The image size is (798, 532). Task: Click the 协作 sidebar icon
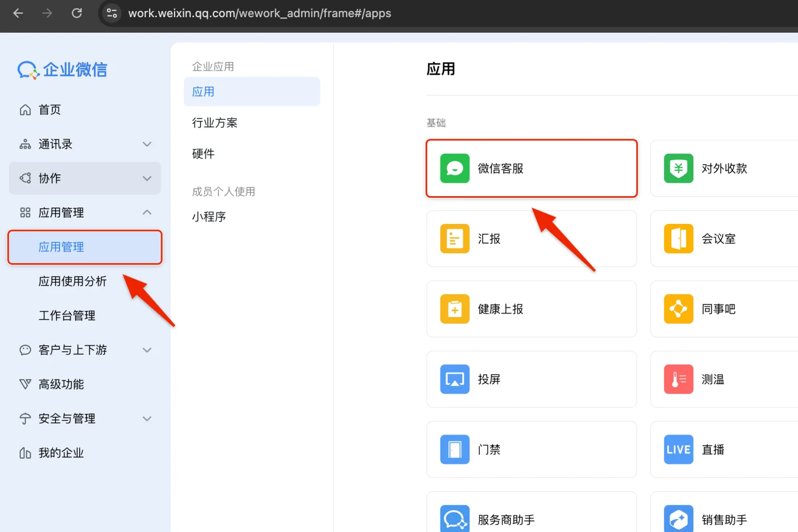[x=25, y=178]
